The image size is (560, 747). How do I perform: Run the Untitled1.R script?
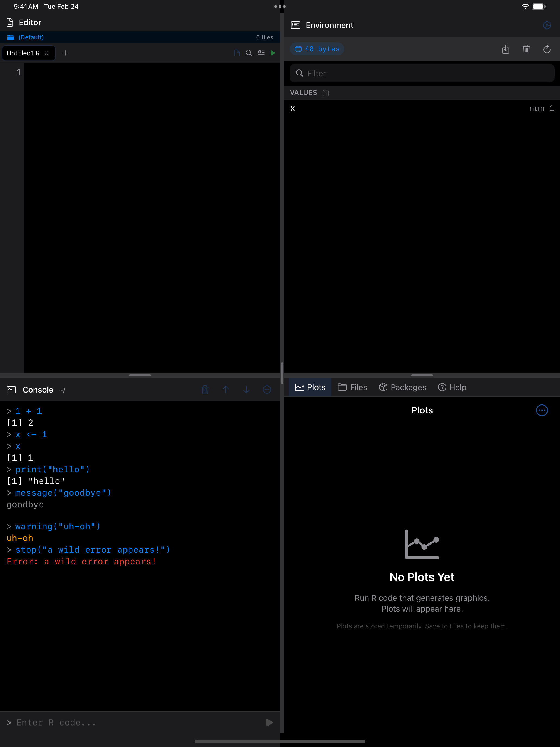pos(273,53)
